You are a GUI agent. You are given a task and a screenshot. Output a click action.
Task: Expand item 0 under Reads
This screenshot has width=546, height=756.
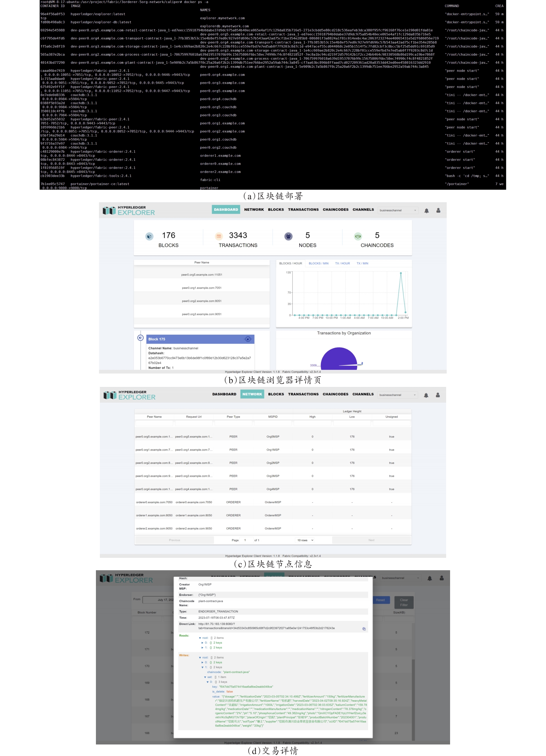(203, 643)
